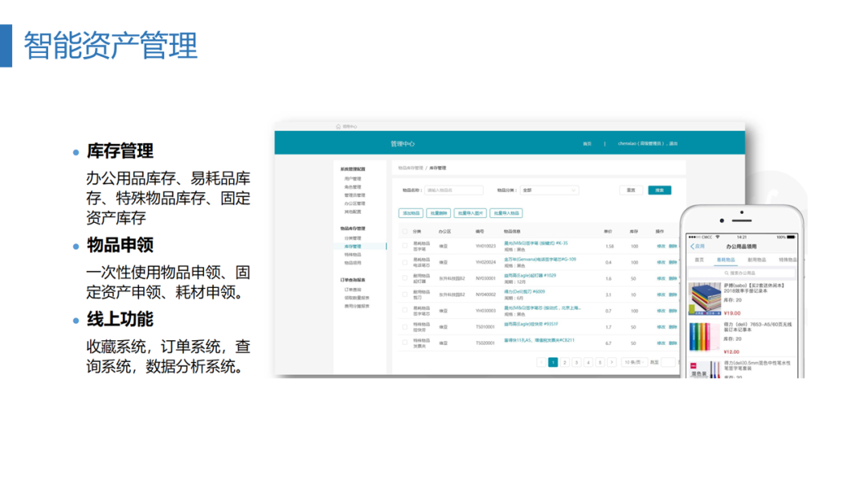Open 领取数量报表 in the sidebar
The image size is (868, 489).
[357, 298]
